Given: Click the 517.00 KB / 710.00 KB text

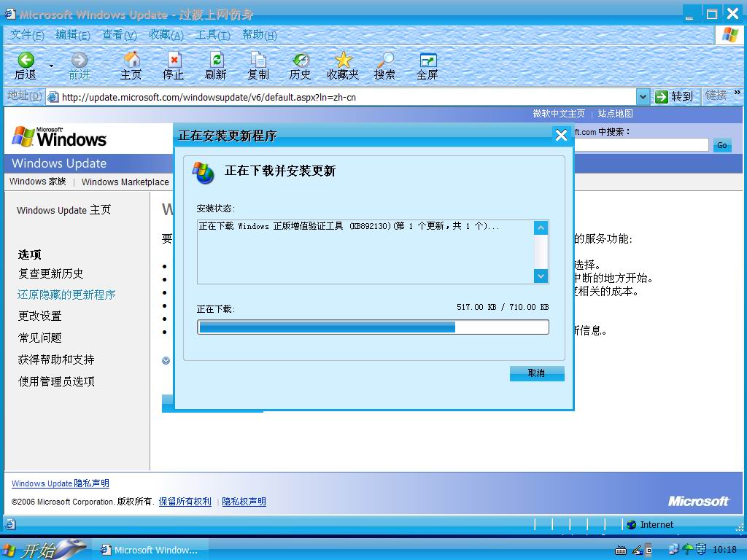Looking at the screenshot, I should tap(503, 307).
